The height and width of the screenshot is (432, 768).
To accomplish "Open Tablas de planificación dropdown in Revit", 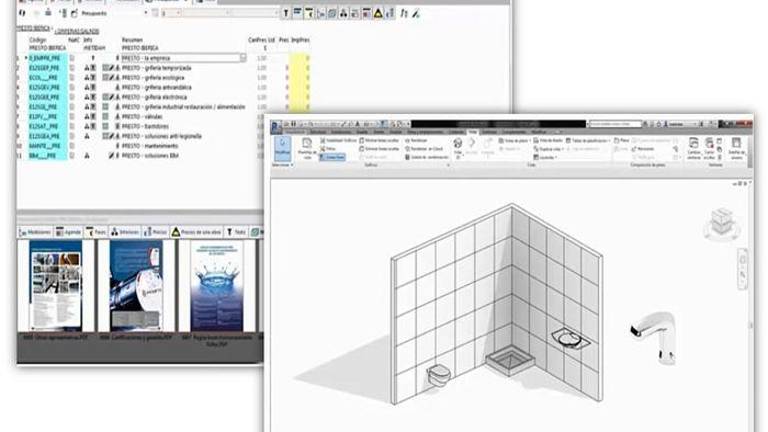I will pyautogui.click(x=588, y=141).
